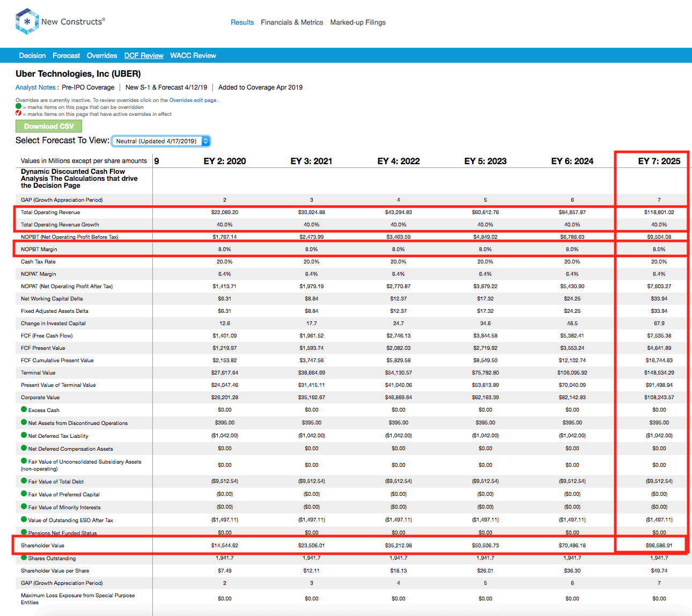Select the Corporate Value row label
The width and height of the screenshot is (692, 616).
click(40, 398)
